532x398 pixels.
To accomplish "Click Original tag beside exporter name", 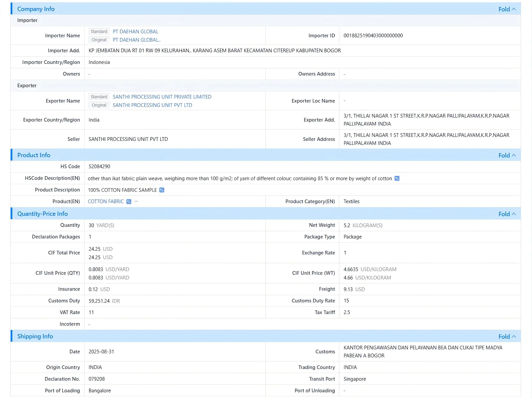I will (99, 105).
